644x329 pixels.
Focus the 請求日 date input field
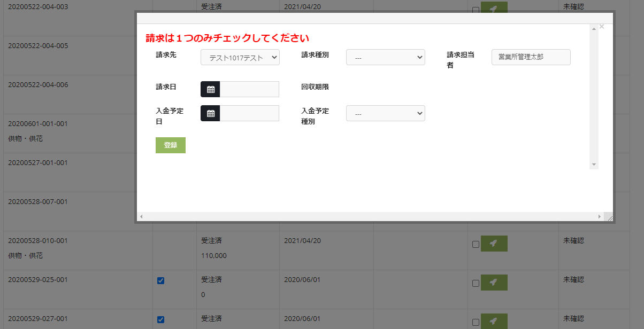(249, 89)
